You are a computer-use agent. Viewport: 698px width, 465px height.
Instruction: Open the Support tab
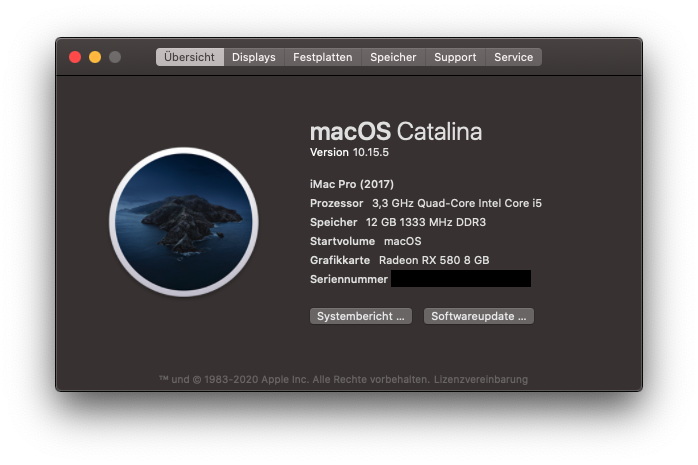[x=455, y=57]
